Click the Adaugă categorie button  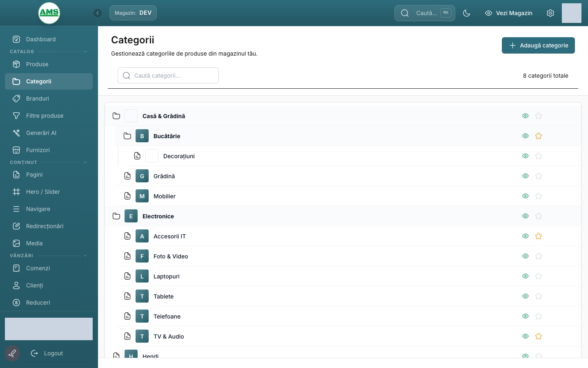538,45
